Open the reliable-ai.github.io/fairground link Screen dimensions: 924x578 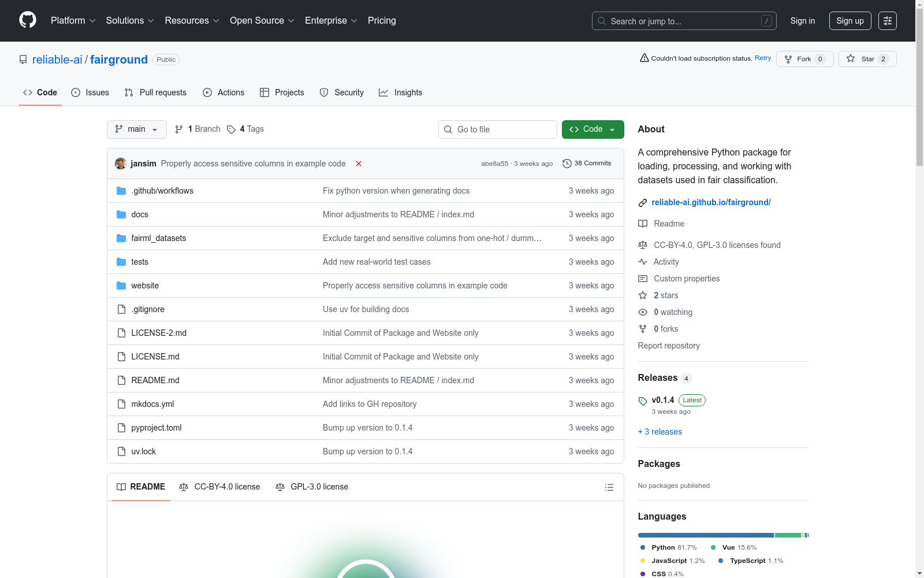click(x=711, y=202)
